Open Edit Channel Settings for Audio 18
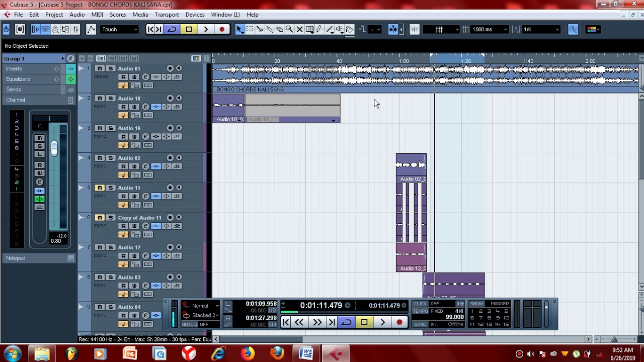 click(145, 107)
